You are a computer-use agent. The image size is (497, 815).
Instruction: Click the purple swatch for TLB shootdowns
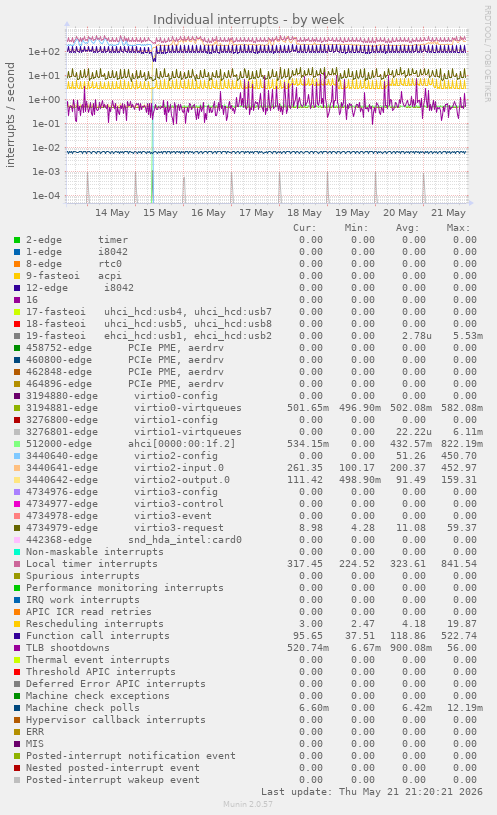[17, 648]
